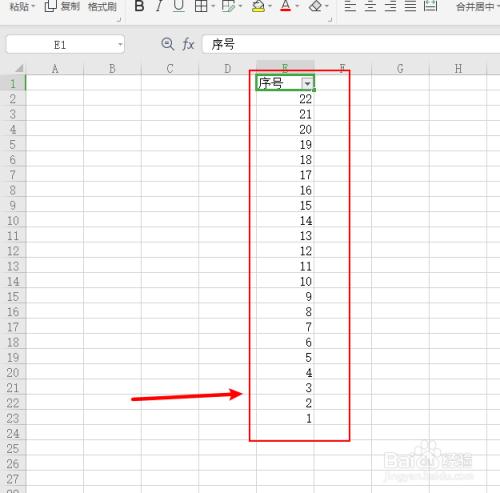Open the cell style icon in the toolbar

coord(228,6)
